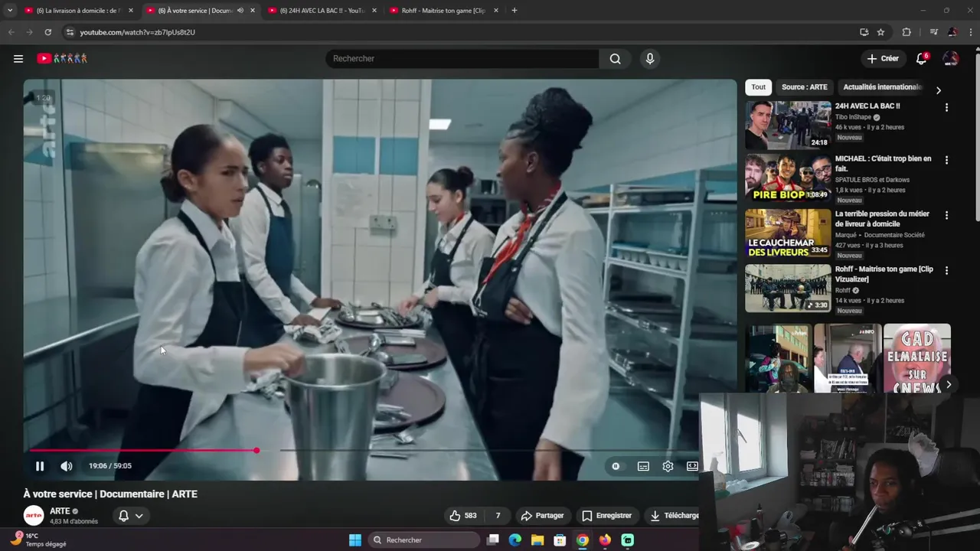Open the GAD ELMALEH SUR CNEWS short
980x551 pixels.
[917, 358]
